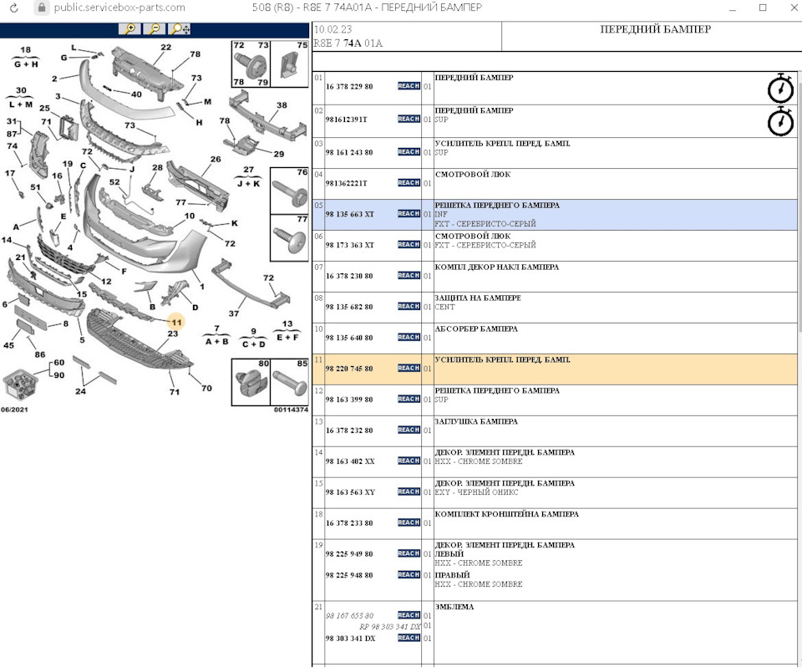Click the REACH badge for part 16 378 229 80
The image size is (802, 672).
coord(409,86)
